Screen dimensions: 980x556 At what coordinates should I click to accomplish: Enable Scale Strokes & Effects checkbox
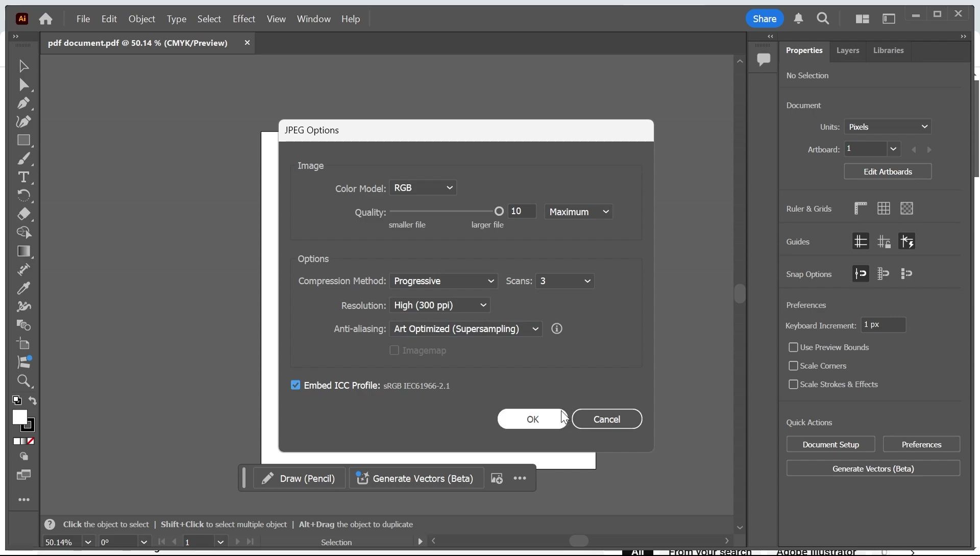coord(793,385)
